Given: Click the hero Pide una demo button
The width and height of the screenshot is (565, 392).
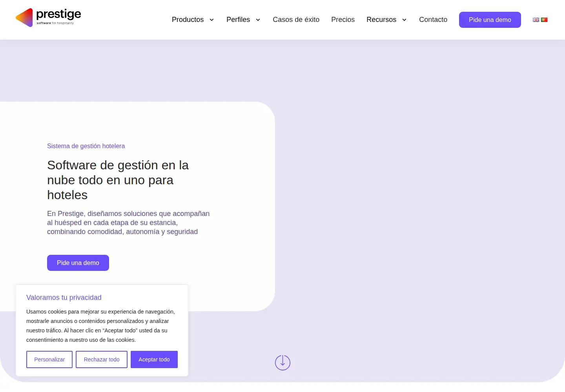Looking at the screenshot, I should [x=78, y=263].
